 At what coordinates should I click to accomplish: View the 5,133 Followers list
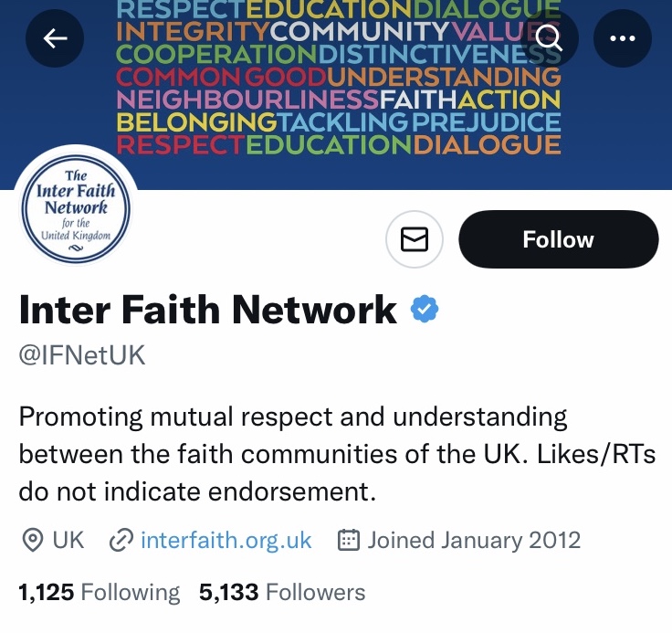281,592
